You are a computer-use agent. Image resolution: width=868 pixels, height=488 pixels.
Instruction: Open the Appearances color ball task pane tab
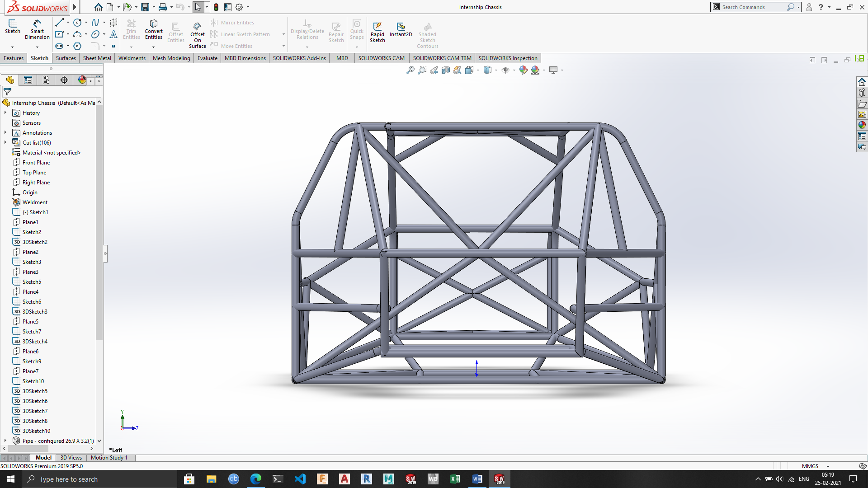pyautogui.click(x=862, y=125)
